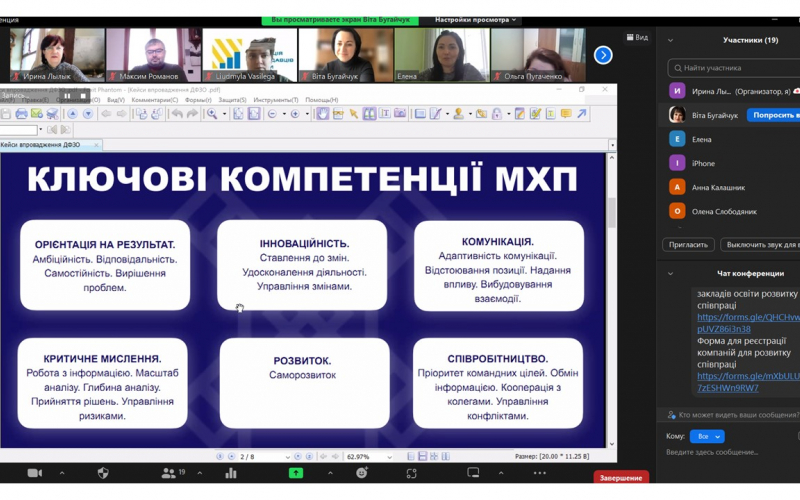
Task: Pause the recording indicator
Action: click(67, 95)
